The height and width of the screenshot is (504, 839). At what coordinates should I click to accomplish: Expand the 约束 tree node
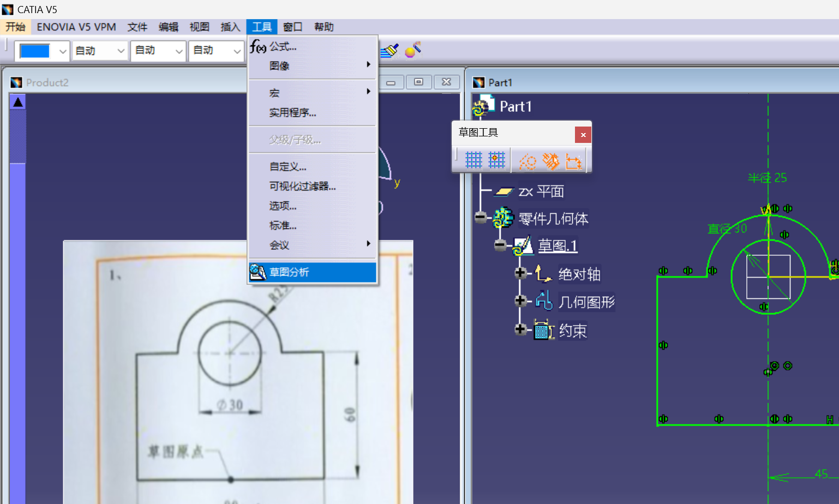pyautogui.click(x=520, y=329)
